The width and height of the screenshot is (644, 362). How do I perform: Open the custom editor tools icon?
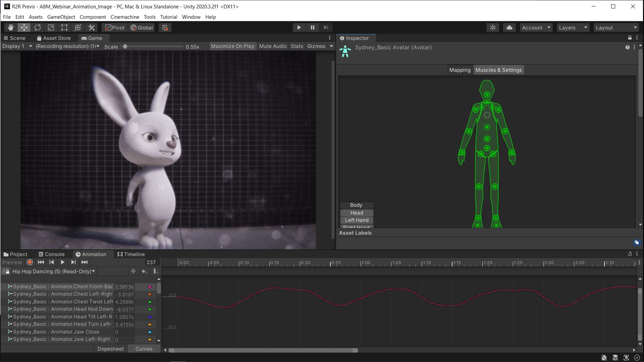[91, 27]
